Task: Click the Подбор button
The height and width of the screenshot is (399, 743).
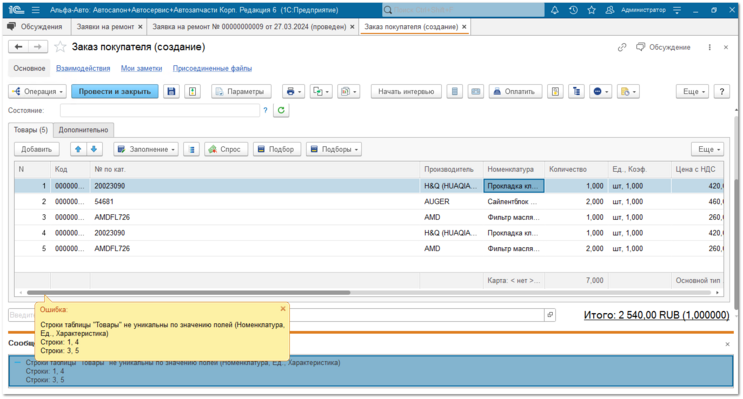Action: (277, 149)
